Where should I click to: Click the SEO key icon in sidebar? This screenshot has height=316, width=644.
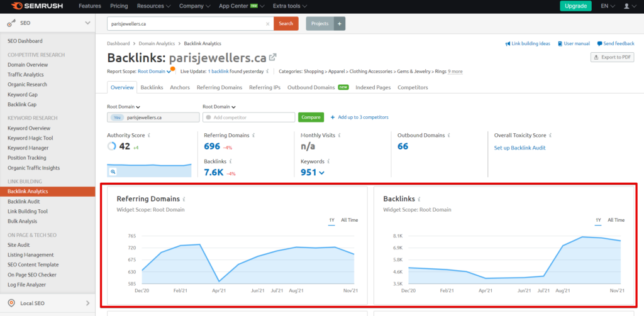point(11,23)
